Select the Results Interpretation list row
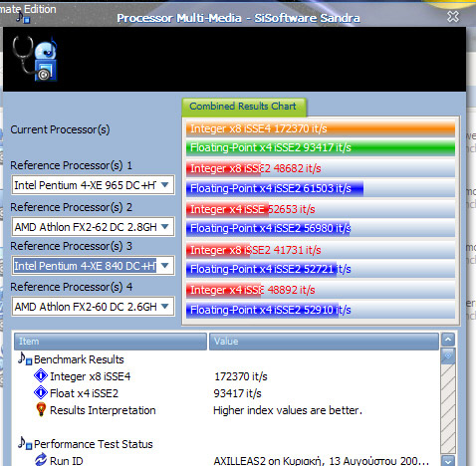 point(227,410)
